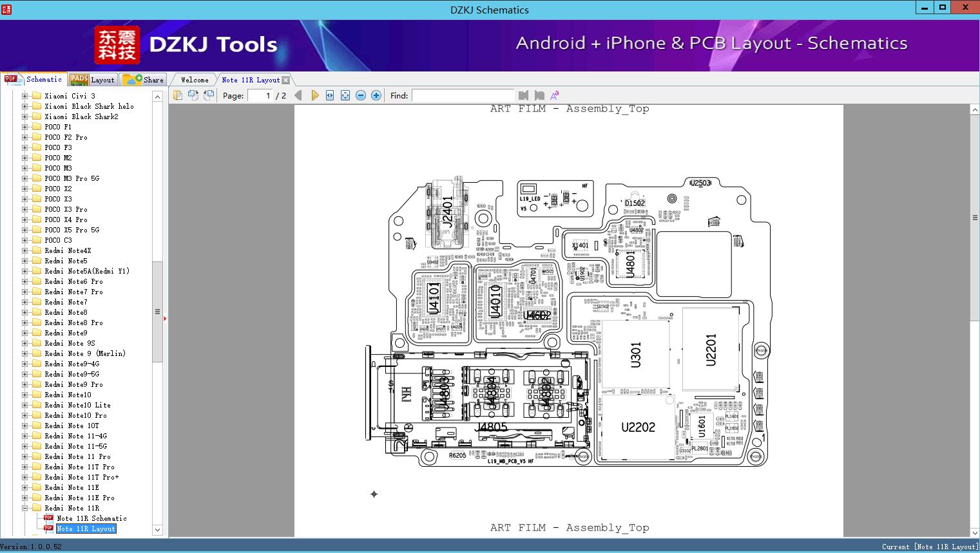Viewport: 980px width, 553px height.
Task: Go to the next page
Action: (x=314, y=95)
